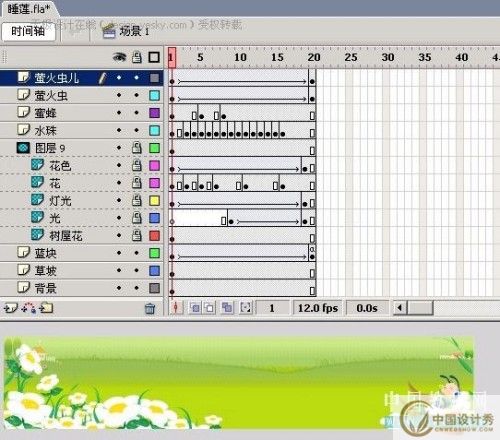Toggle eye icon to hide all layers
Image resolution: width=500 pixels, height=440 pixels.
click(x=119, y=58)
